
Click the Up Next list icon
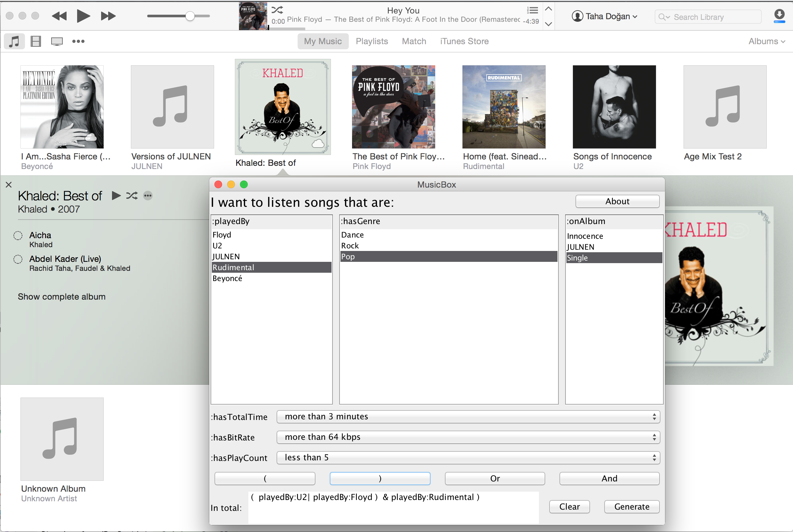click(533, 10)
